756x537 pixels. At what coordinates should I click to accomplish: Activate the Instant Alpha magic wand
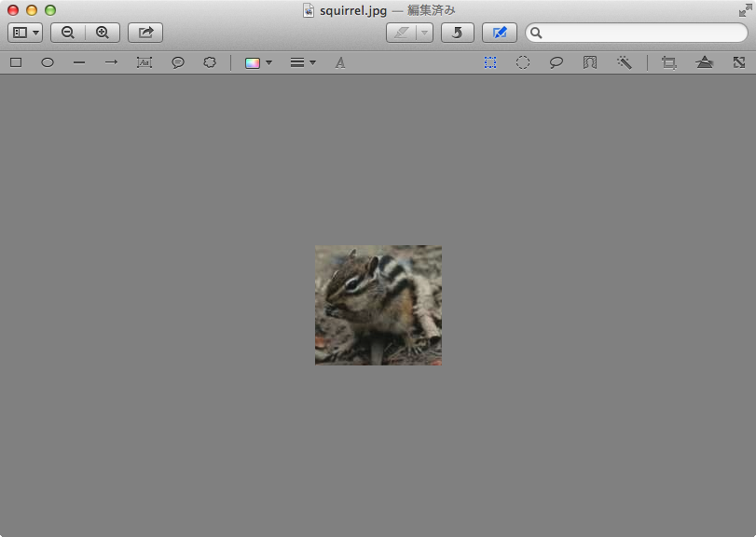tap(624, 62)
